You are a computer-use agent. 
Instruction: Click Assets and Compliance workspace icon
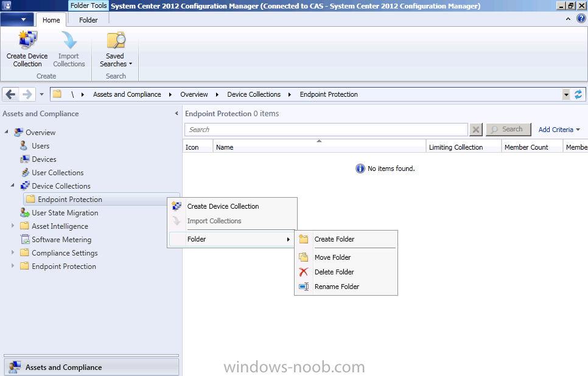[15, 367]
